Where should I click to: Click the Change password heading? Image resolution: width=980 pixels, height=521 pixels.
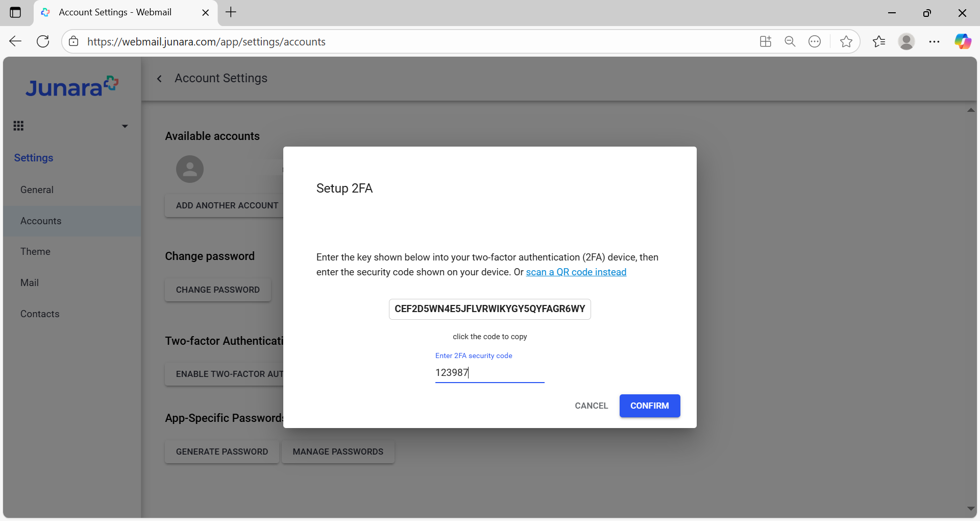coord(210,256)
